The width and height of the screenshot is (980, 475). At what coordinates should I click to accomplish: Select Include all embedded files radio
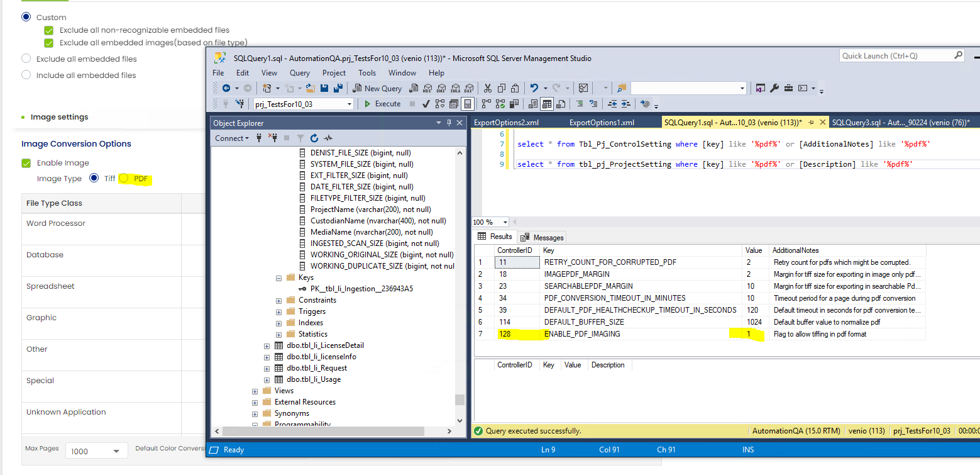(x=26, y=75)
